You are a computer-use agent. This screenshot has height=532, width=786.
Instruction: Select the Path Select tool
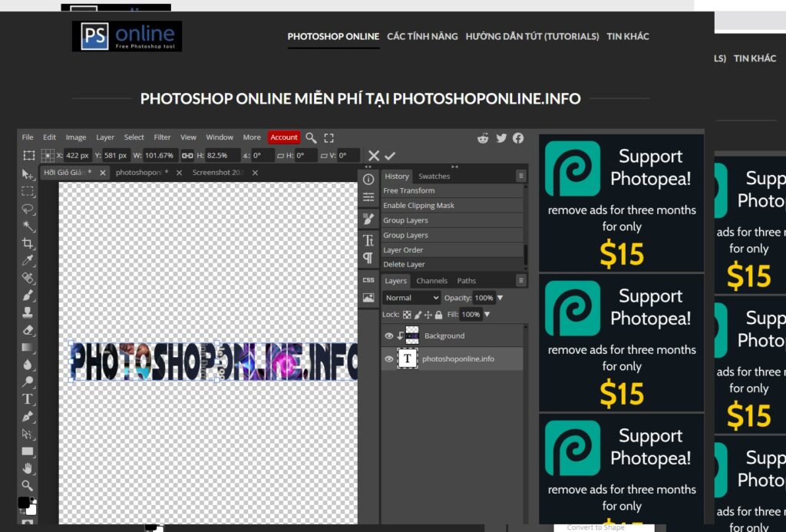(28, 434)
